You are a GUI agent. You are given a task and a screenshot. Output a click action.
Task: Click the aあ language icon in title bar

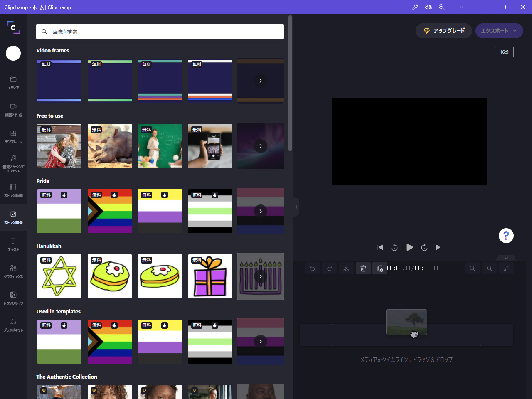[x=428, y=7]
